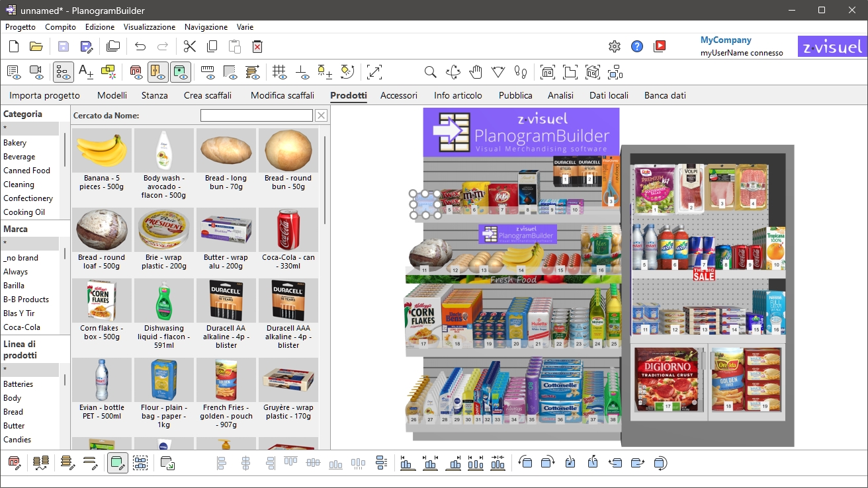Toggle ruler dimensions visibility icon
868x488 pixels.
pyautogui.click(x=208, y=72)
